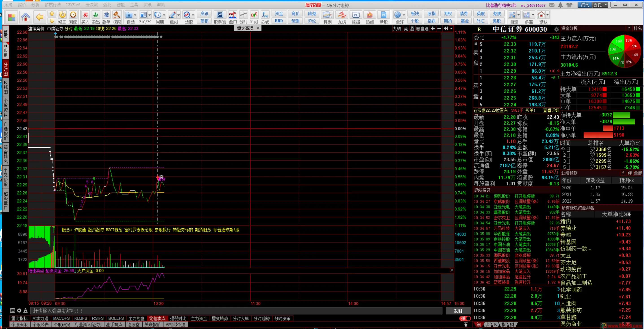Open the 新股 IPO icon
Screen dimensions: 644x329
pos(384,17)
